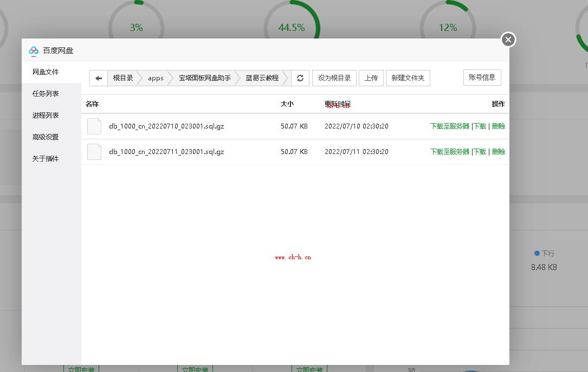Click the 上传 button
Image resolution: width=588 pixels, height=372 pixels.
coord(371,78)
